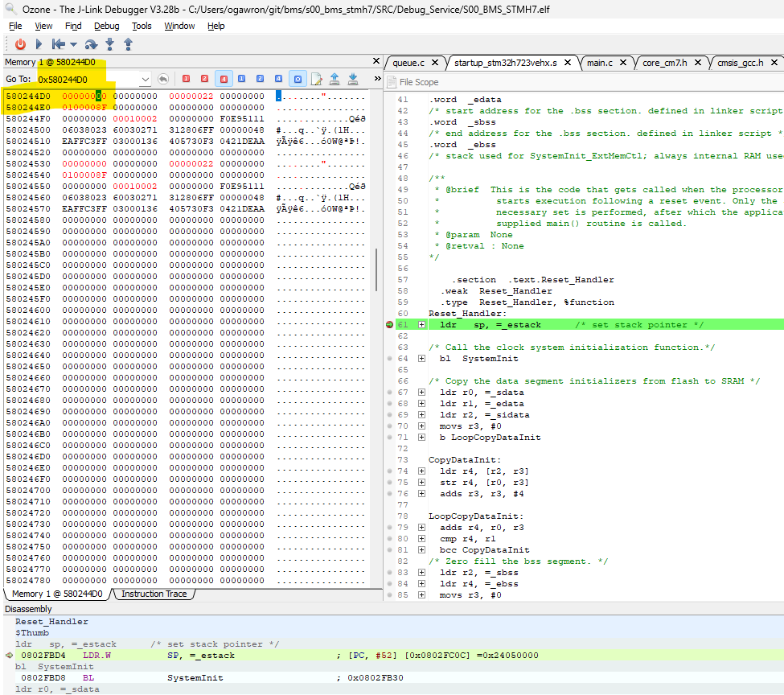The image size is (784, 695).
Task: Choose blue 1-bytes-per-row option
Action: (241, 79)
